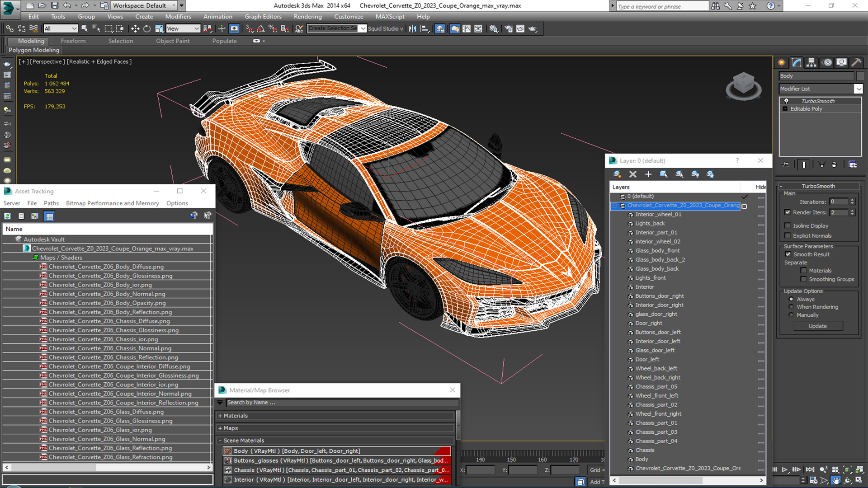868x488 pixels.
Task: Collapse the TurboSmooth rollout header
Action: (818, 186)
